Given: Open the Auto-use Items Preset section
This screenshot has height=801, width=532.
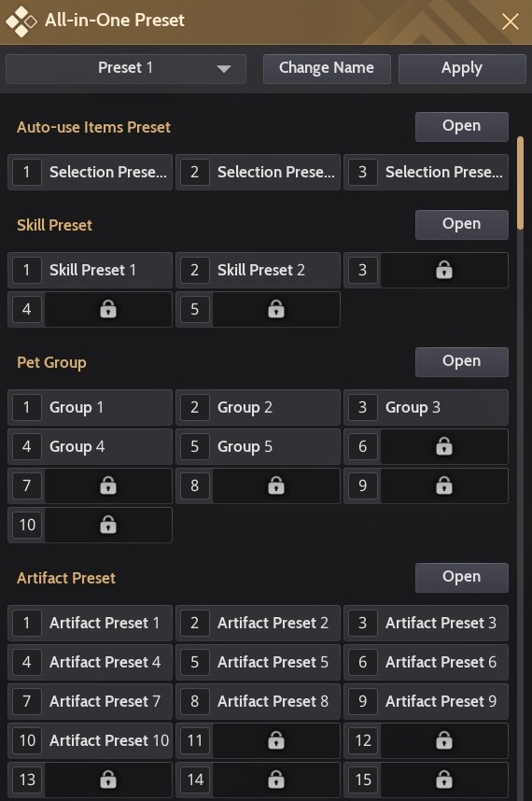Looking at the screenshot, I should click(x=462, y=126).
